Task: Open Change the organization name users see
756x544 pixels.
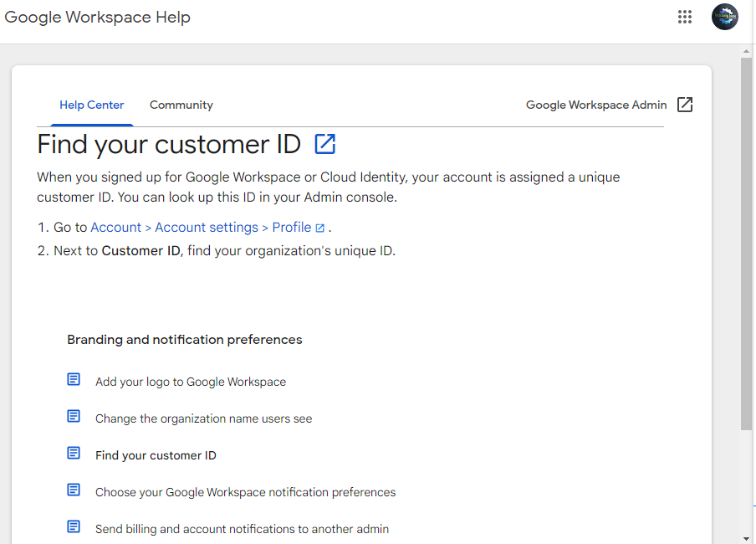Action: [203, 418]
